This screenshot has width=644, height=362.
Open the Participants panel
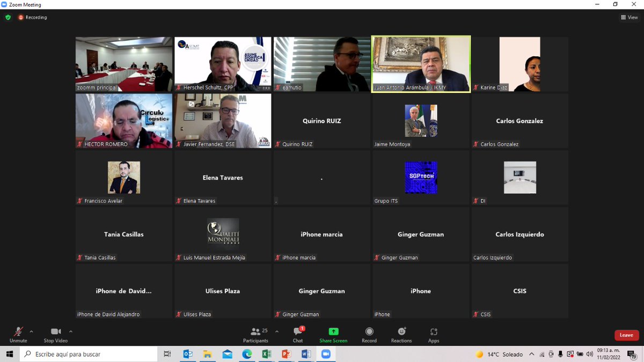click(256, 335)
